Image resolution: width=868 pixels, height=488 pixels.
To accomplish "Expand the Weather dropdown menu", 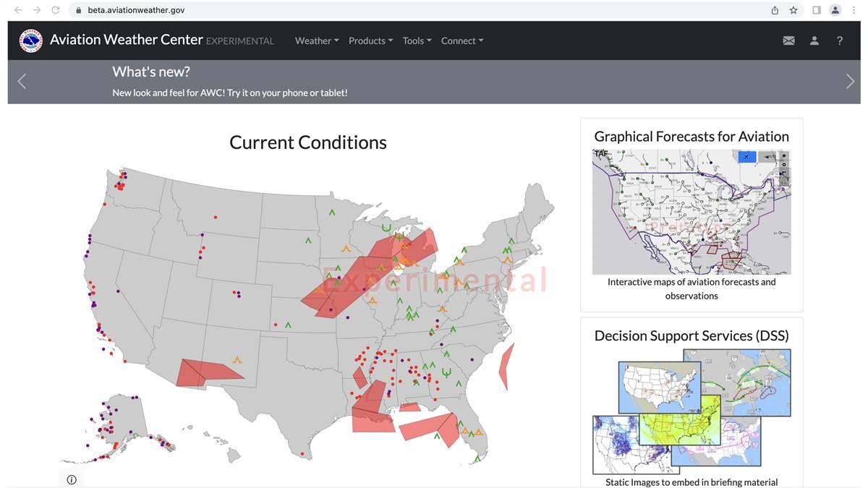I will click(x=317, y=40).
